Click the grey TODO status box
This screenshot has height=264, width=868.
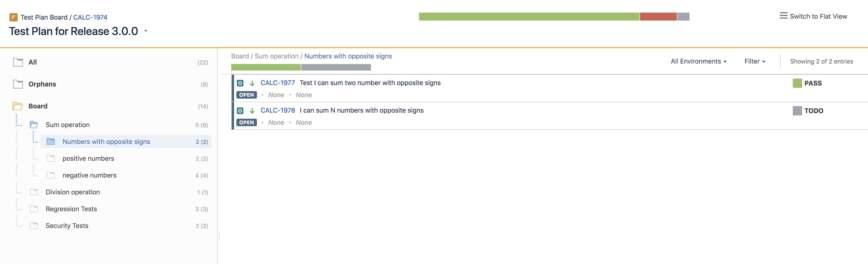tap(797, 111)
